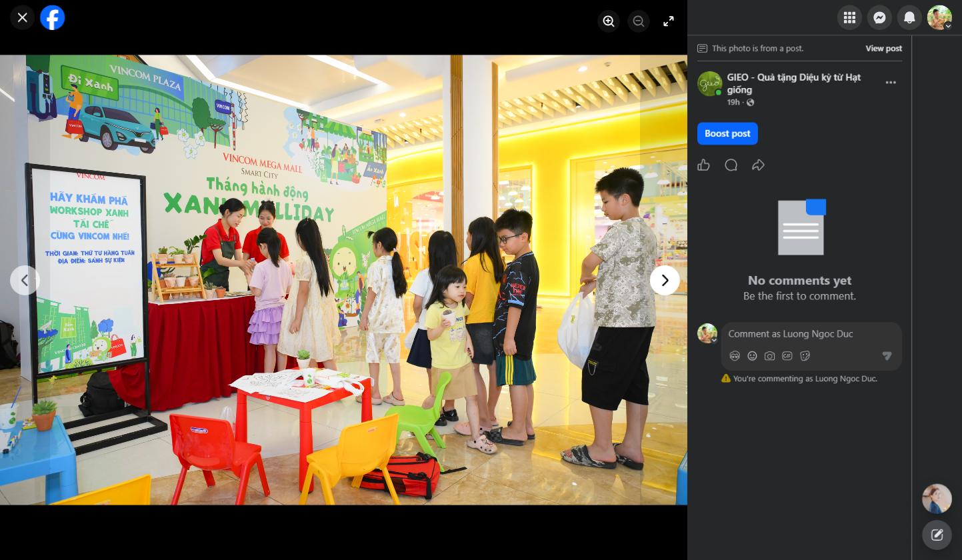Show the previous photo
The width and height of the screenshot is (962, 560).
point(25,281)
